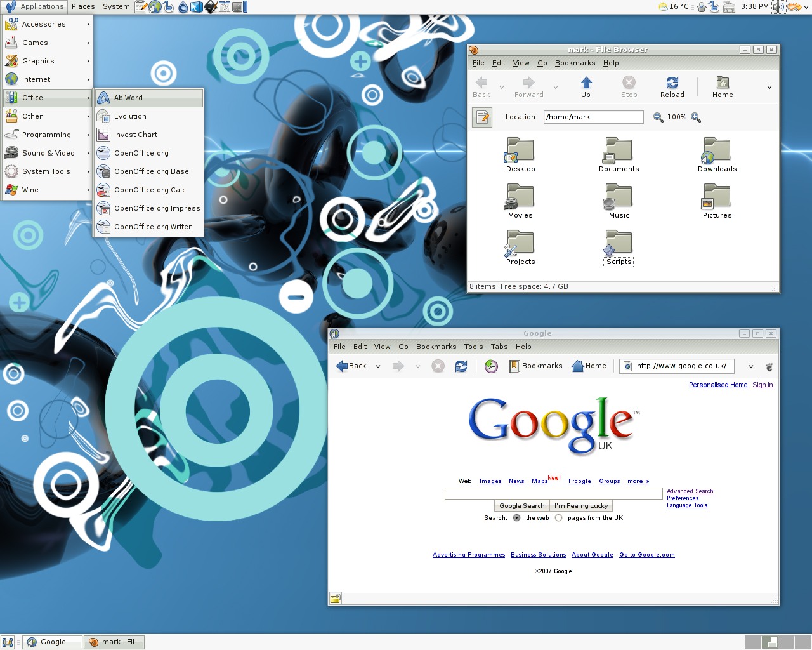Click the weather applet showing 16 °C
The height and width of the screenshot is (650, 812).
click(674, 6)
